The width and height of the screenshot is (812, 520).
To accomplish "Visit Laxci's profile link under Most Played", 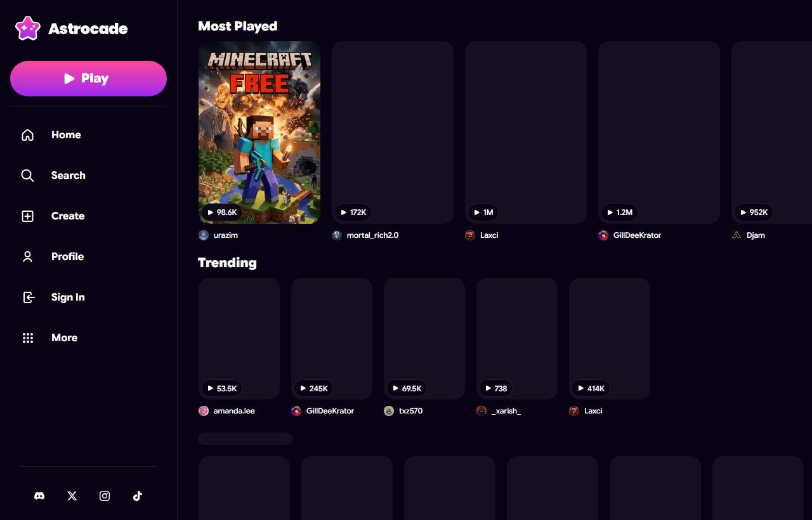I will coord(489,235).
